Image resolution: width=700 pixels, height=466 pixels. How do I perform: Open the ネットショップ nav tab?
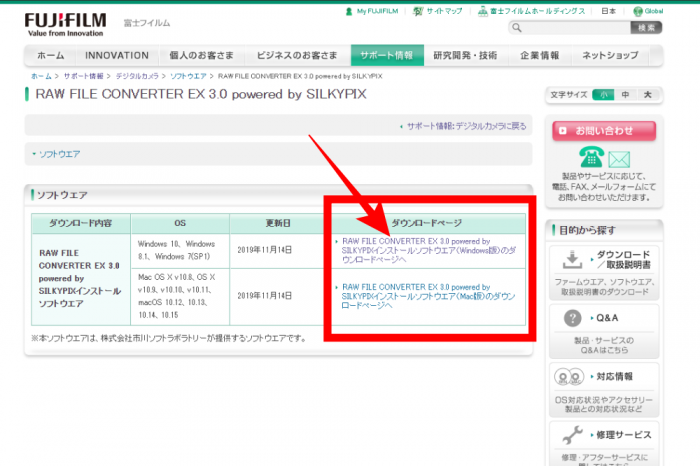coord(610,55)
